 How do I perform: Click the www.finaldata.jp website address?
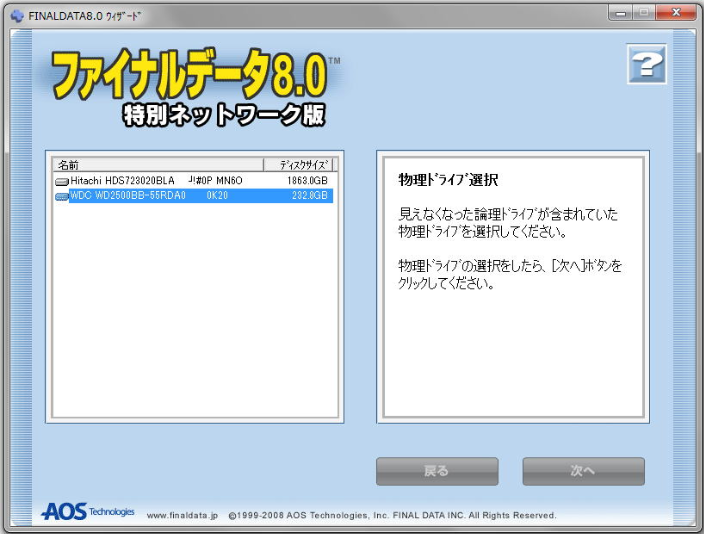pos(184,516)
